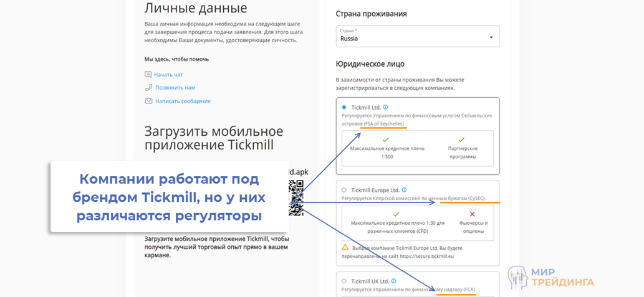Click the Юридическое лицо heading
Image resolution: width=644 pixels, height=297 pixels.
pos(370,64)
